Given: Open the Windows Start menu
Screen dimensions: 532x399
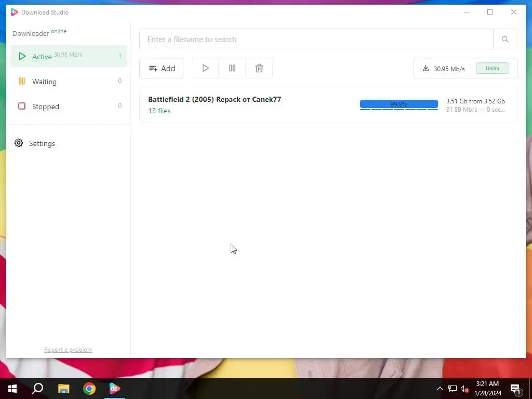Looking at the screenshot, I should tap(12, 389).
